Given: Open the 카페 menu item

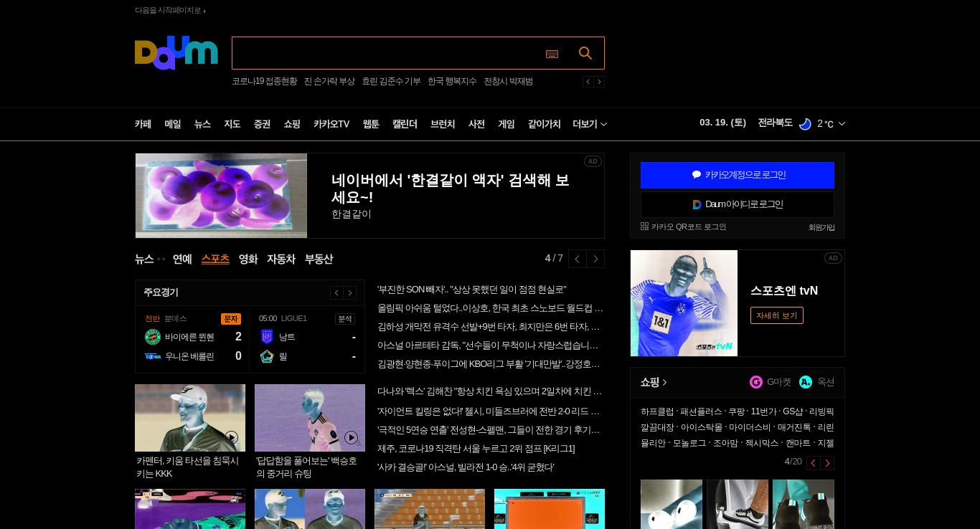Looking at the screenshot, I should (x=143, y=124).
